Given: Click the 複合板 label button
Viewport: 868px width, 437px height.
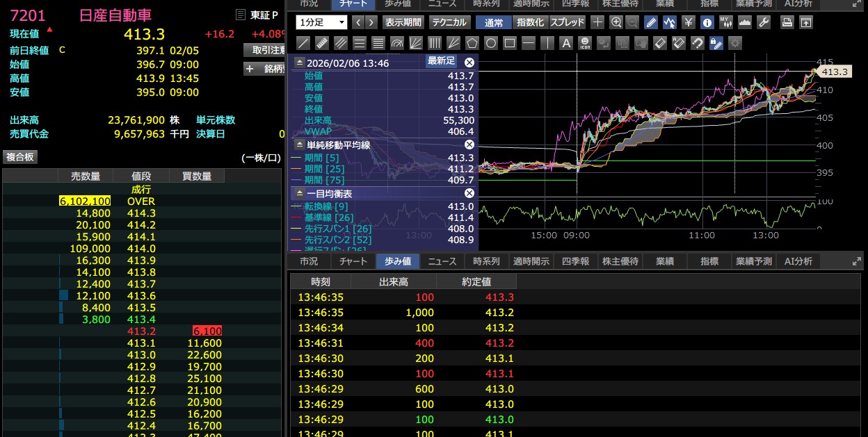Looking at the screenshot, I should (x=20, y=157).
